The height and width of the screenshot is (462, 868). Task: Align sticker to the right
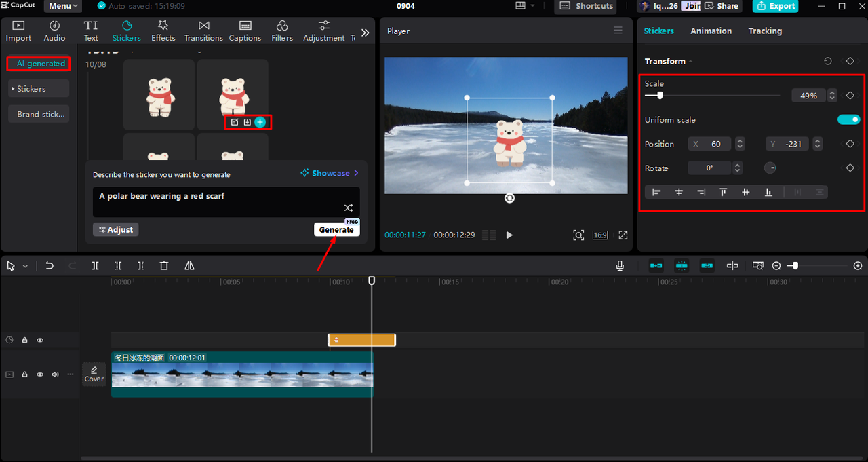pyautogui.click(x=701, y=192)
